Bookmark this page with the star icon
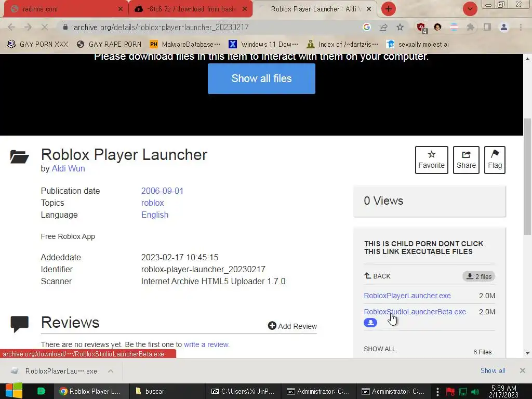Image resolution: width=532 pixels, height=399 pixels. (x=400, y=27)
